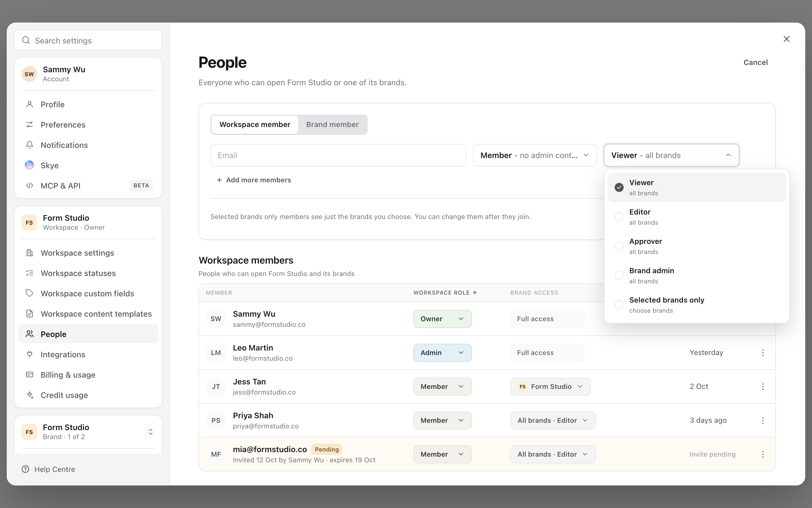Open the People settings page
The height and width of the screenshot is (508, 812).
[x=88, y=334]
